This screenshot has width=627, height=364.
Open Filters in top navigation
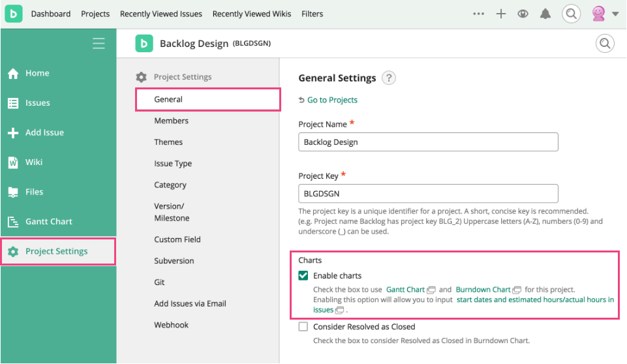point(312,14)
